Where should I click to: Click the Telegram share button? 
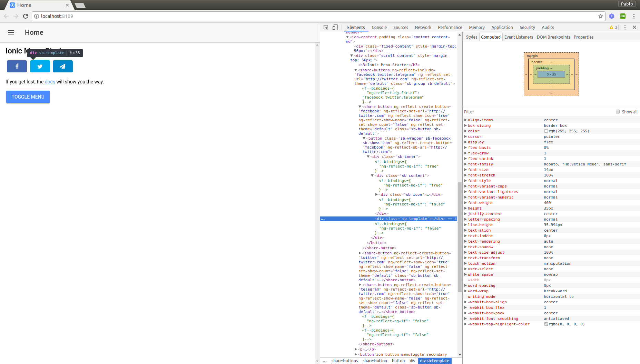coord(63,67)
